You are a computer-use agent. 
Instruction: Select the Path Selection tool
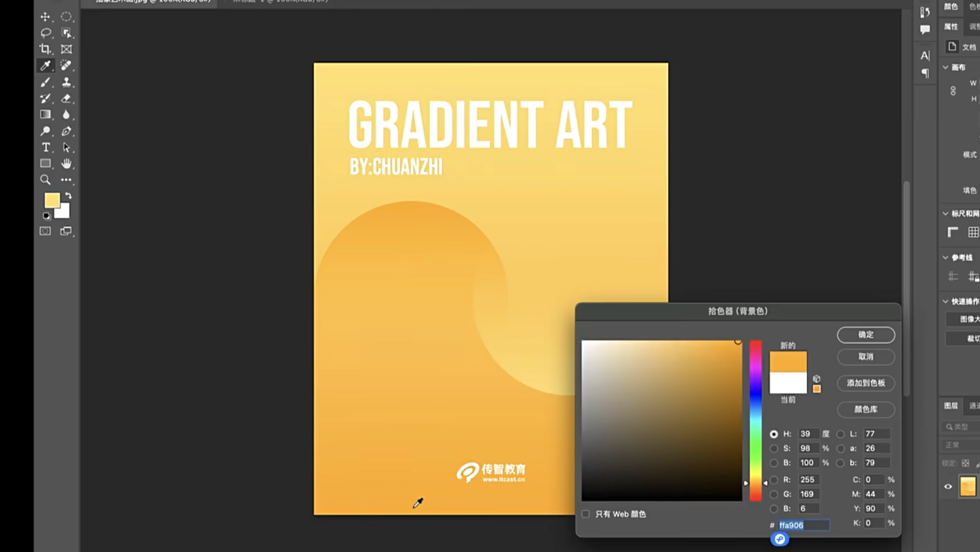click(66, 148)
